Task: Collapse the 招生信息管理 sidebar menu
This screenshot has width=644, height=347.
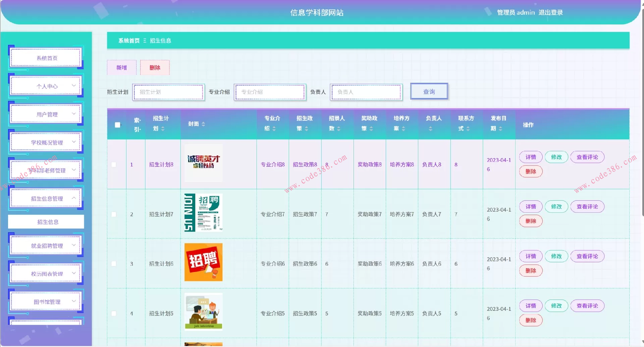Action: point(47,199)
